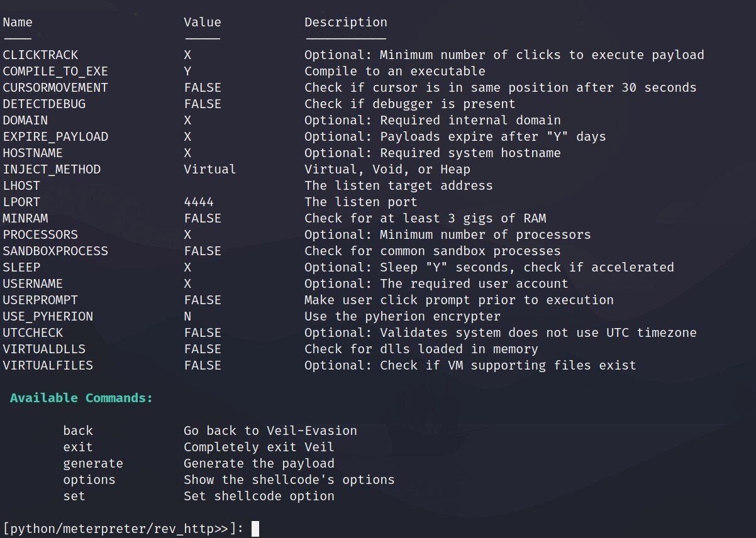
Task: Click the SANDBOXPROCESS option name
Action: click(x=55, y=251)
